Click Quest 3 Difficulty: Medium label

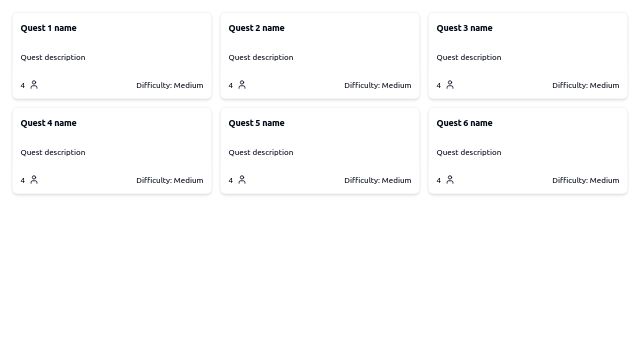(586, 85)
